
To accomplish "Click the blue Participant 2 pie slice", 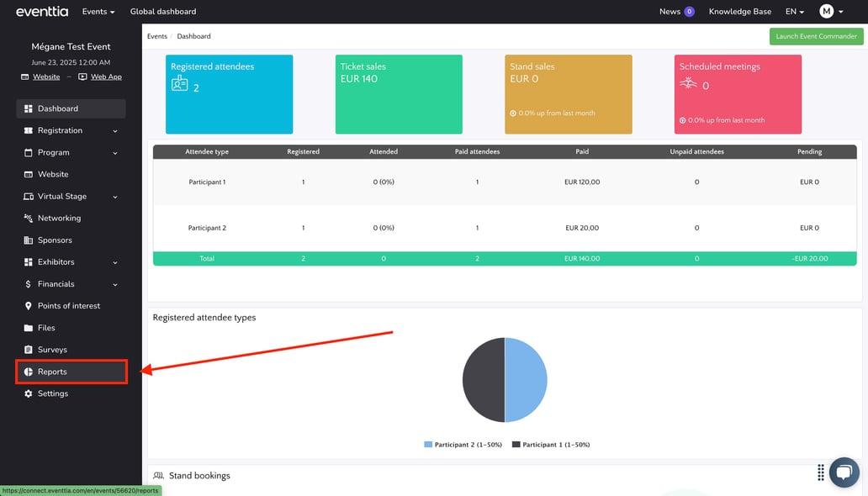I will [x=526, y=380].
